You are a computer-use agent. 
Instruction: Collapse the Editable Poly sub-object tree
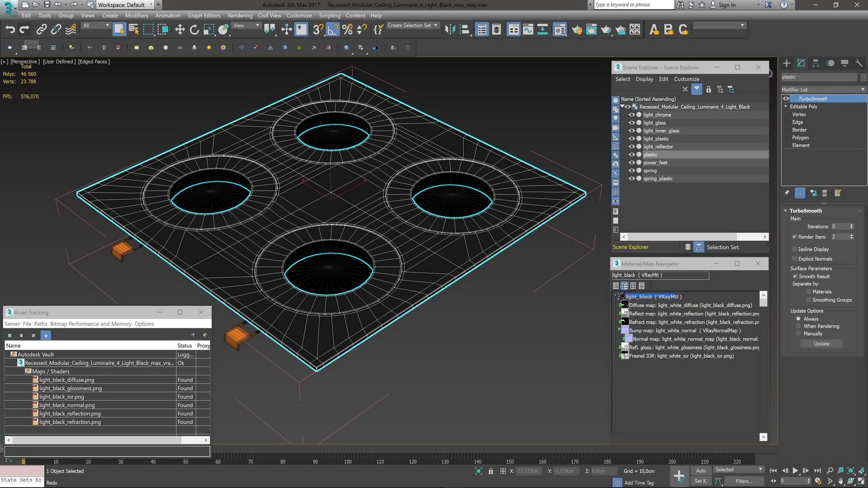coord(786,107)
